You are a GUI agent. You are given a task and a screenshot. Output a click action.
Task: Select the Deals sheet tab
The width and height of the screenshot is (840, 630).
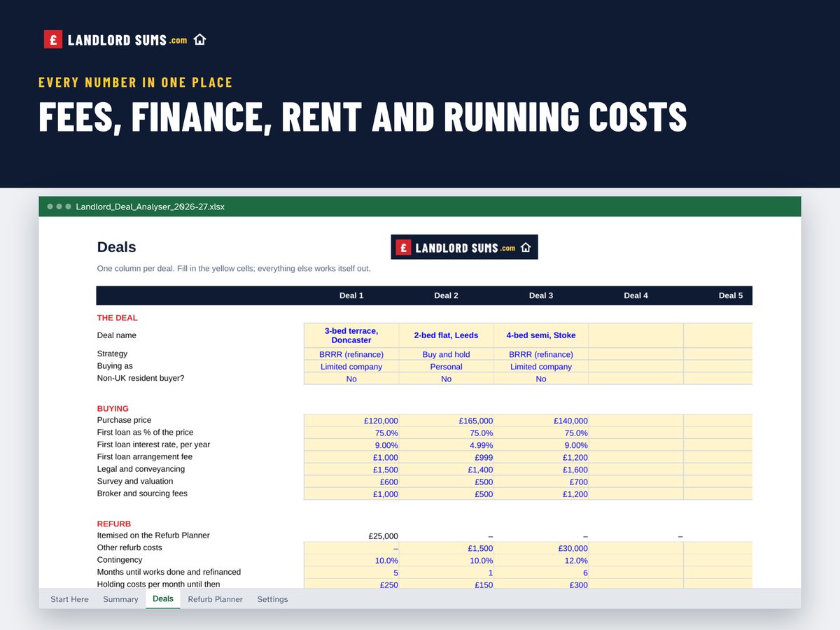pos(163,599)
